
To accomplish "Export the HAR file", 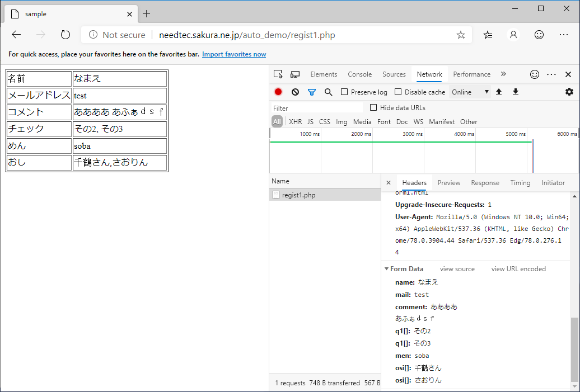I will point(515,92).
